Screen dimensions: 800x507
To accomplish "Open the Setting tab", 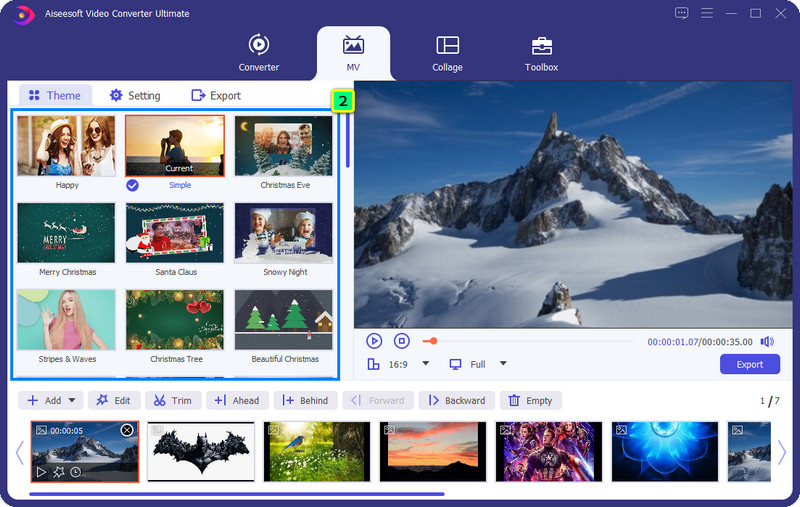I will point(135,95).
